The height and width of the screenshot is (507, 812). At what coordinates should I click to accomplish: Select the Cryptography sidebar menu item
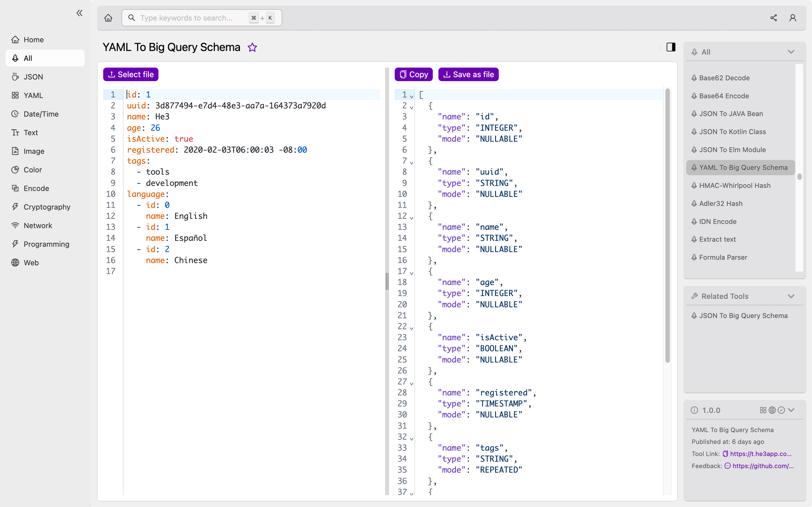coord(47,206)
